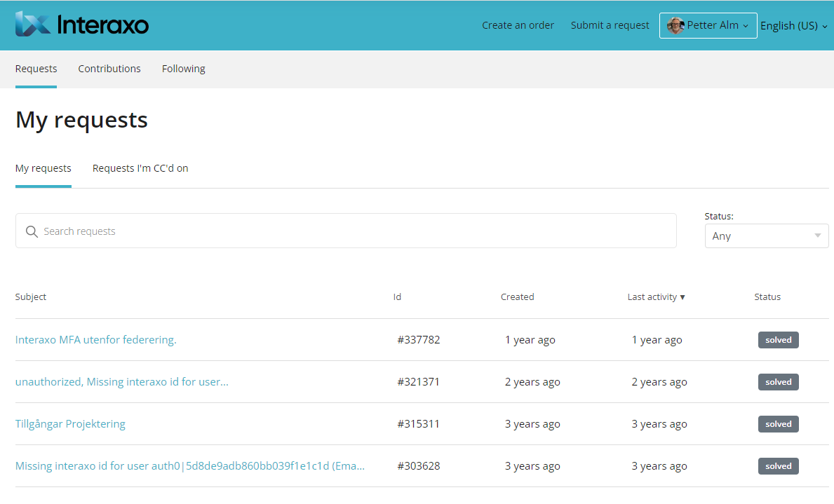
Task: Open the Create an order link
Action: coord(518,25)
